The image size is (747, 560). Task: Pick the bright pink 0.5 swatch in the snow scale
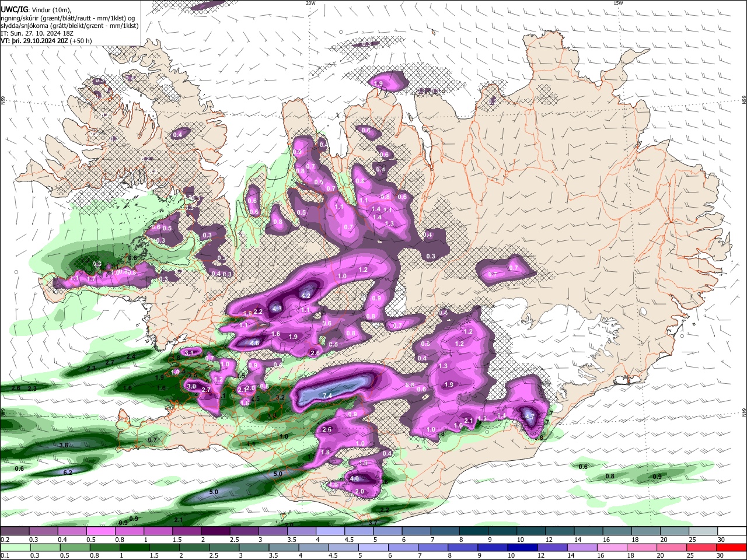(100, 531)
